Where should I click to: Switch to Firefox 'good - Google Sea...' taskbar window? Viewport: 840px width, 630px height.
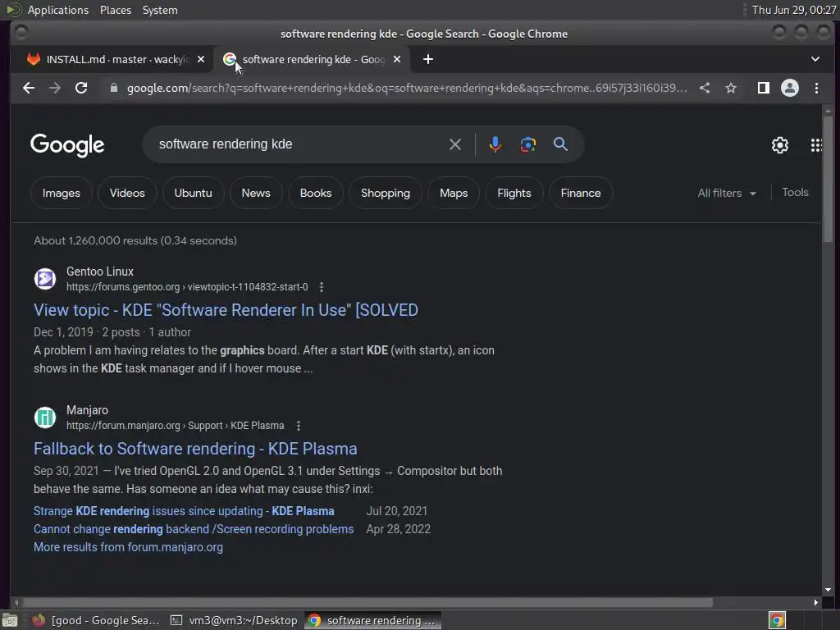pyautogui.click(x=96, y=620)
